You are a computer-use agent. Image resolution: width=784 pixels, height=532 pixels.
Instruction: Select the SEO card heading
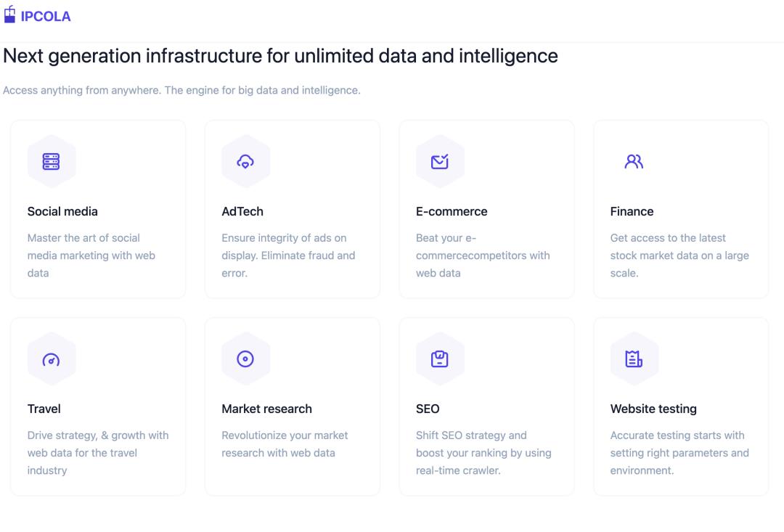428,409
